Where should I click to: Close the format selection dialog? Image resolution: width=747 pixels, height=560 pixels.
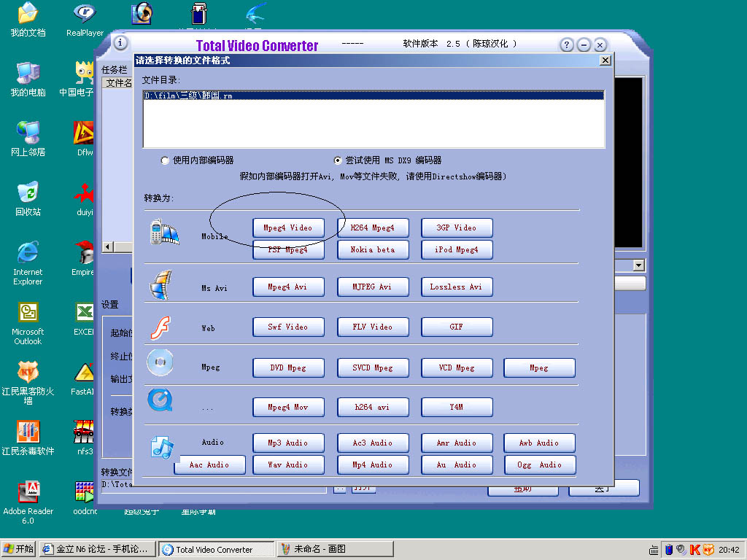tap(605, 61)
